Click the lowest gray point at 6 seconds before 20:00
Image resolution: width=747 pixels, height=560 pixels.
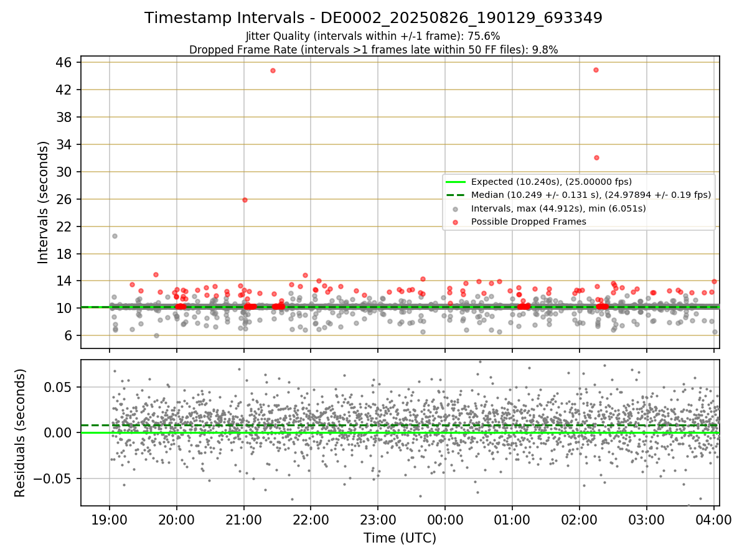156,335
